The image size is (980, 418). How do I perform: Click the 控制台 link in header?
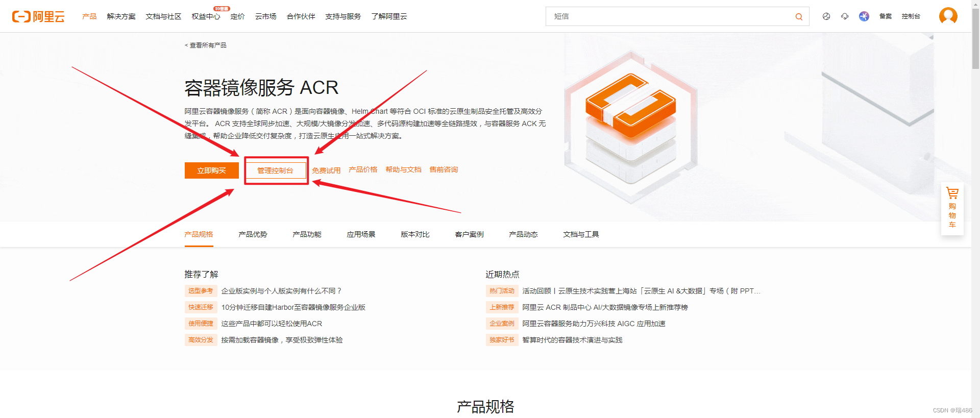(911, 16)
